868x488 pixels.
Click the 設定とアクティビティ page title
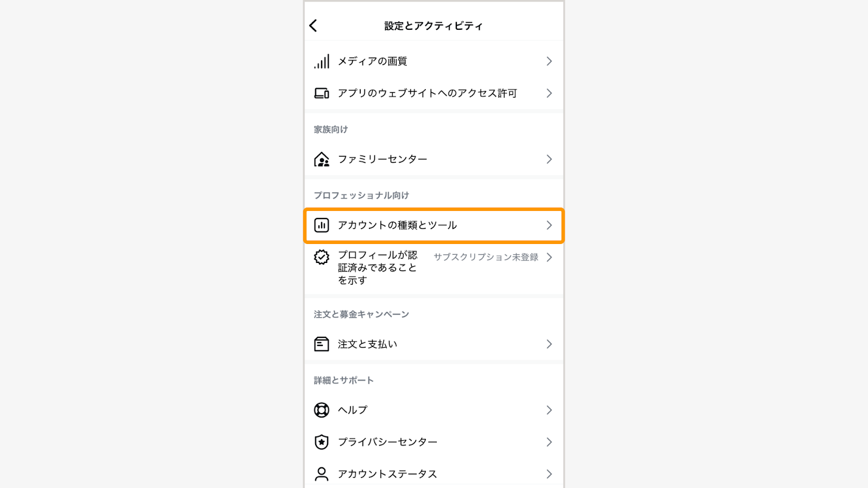pos(433,26)
